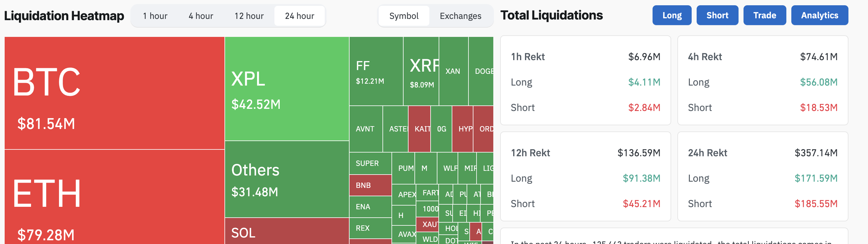Select the light green XPL tile
868x244 pixels.
[x=287, y=88]
